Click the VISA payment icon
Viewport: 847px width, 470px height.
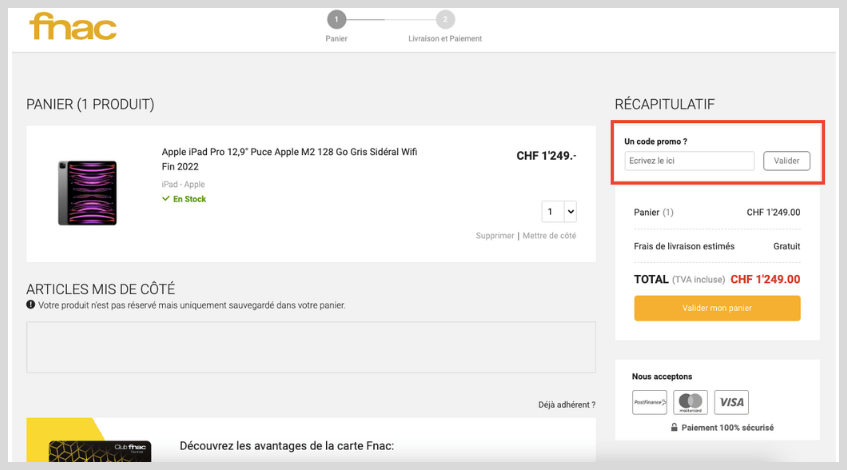(x=731, y=402)
